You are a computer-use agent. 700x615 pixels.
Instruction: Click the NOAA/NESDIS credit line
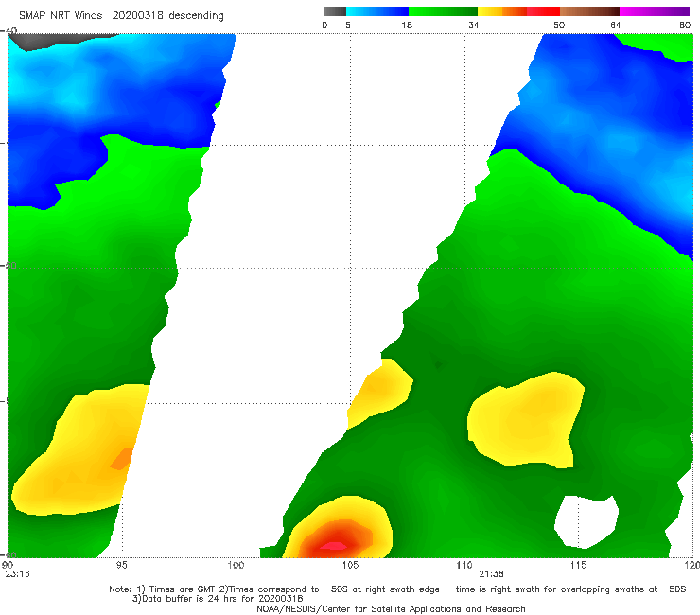pos(391,609)
